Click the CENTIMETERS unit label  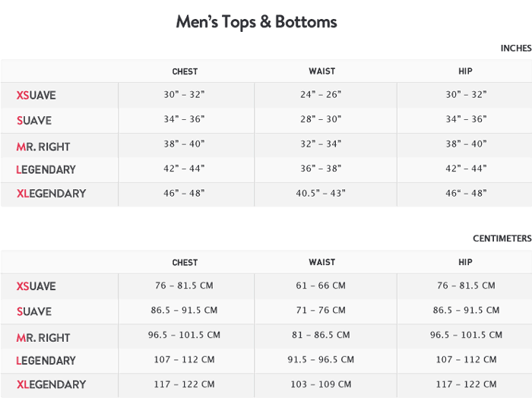pos(502,238)
